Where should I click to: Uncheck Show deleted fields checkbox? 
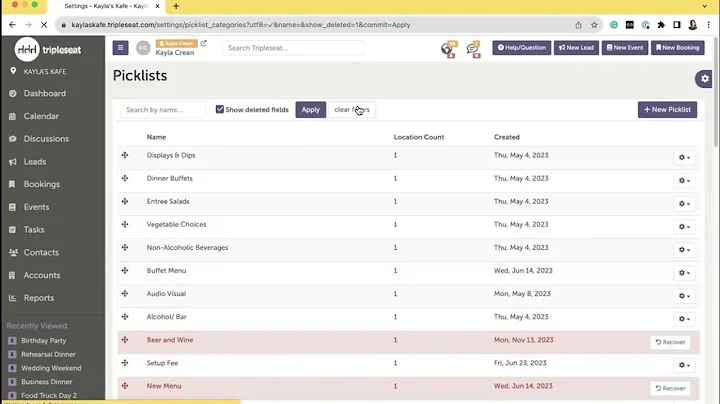(220, 109)
